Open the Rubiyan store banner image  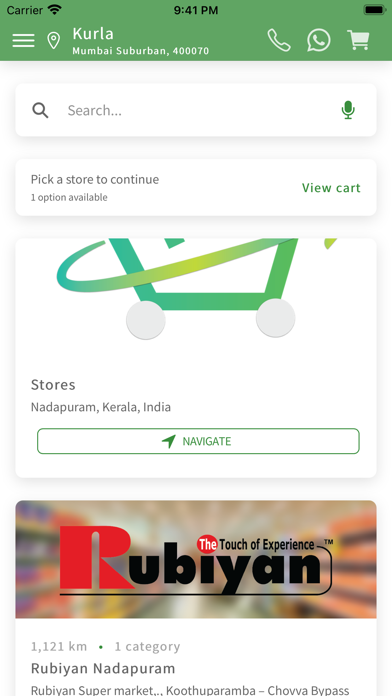[196, 559]
